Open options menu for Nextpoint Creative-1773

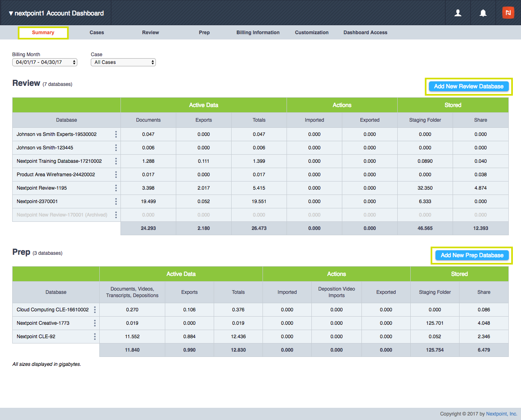point(95,323)
